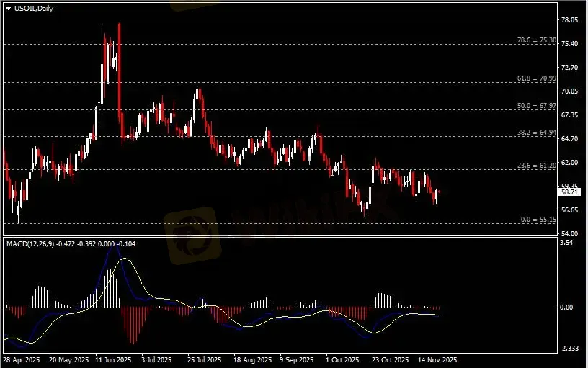Click the 54.00 price axis value

click(569, 233)
